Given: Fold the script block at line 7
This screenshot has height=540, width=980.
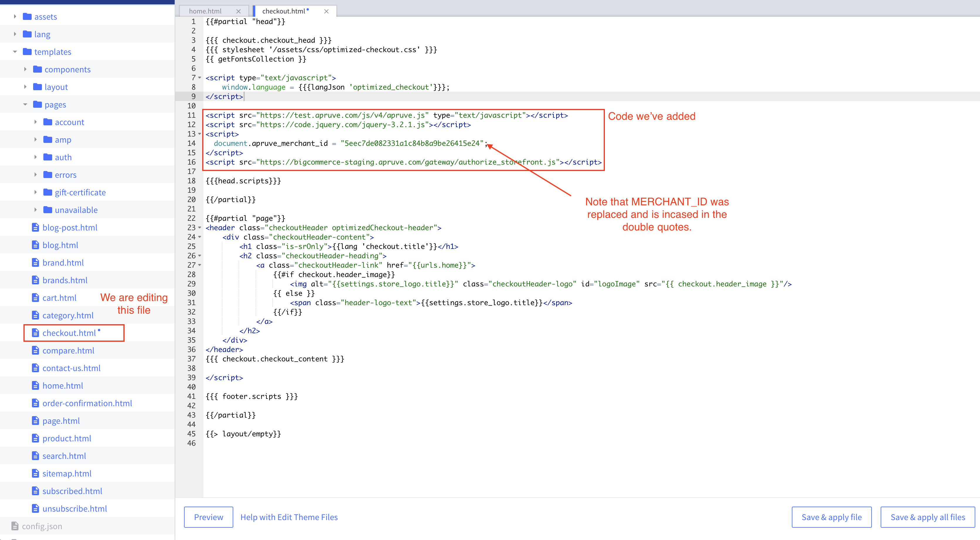Looking at the screenshot, I should click(x=200, y=78).
